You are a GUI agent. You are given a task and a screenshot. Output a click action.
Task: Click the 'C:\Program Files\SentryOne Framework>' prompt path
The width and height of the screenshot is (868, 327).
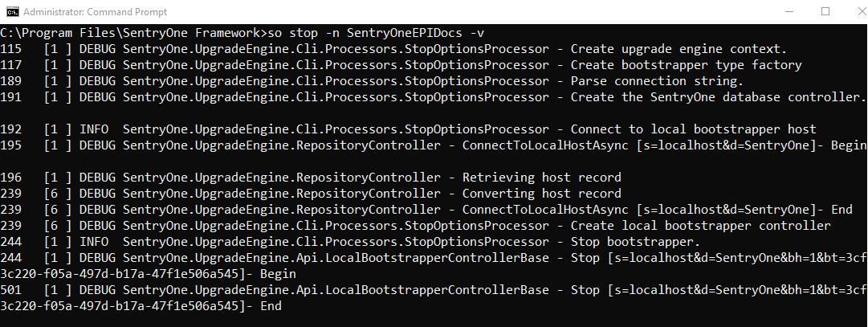tap(132, 33)
